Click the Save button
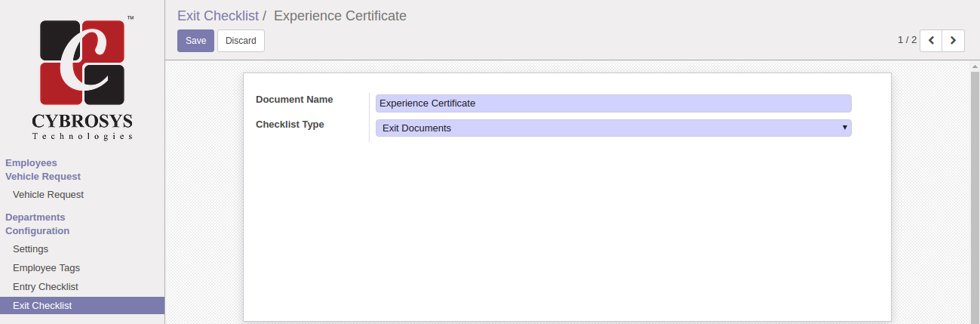Image resolution: width=980 pixels, height=324 pixels. [195, 41]
